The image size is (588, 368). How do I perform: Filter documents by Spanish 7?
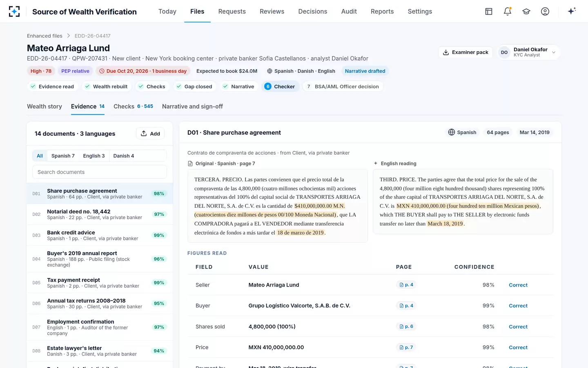pos(63,156)
